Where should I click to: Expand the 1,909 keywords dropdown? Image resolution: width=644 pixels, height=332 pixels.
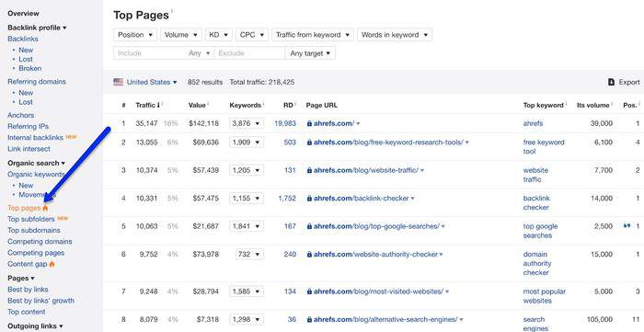[247, 143]
